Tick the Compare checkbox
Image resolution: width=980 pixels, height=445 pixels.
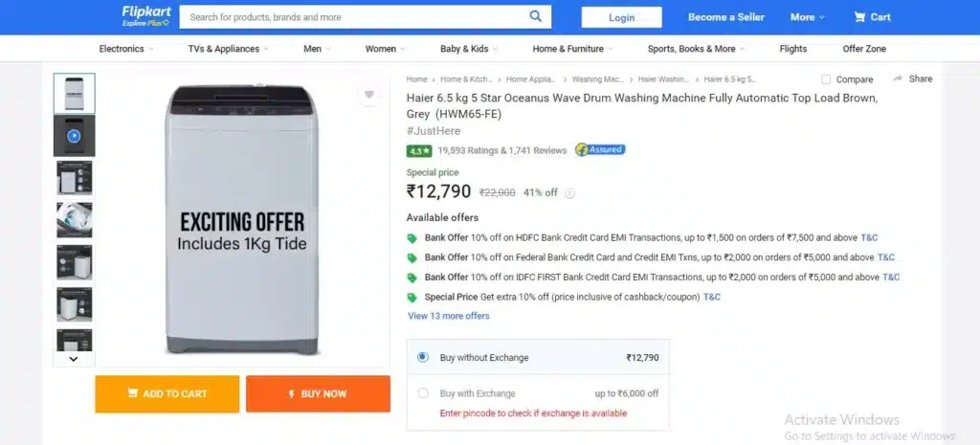click(826, 79)
